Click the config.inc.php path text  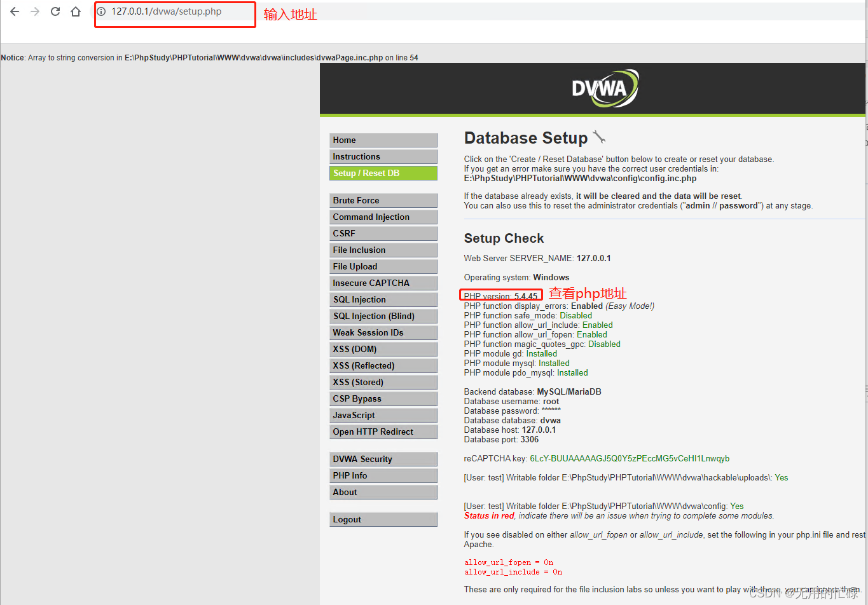pyautogui.click(x=580, y=179)
